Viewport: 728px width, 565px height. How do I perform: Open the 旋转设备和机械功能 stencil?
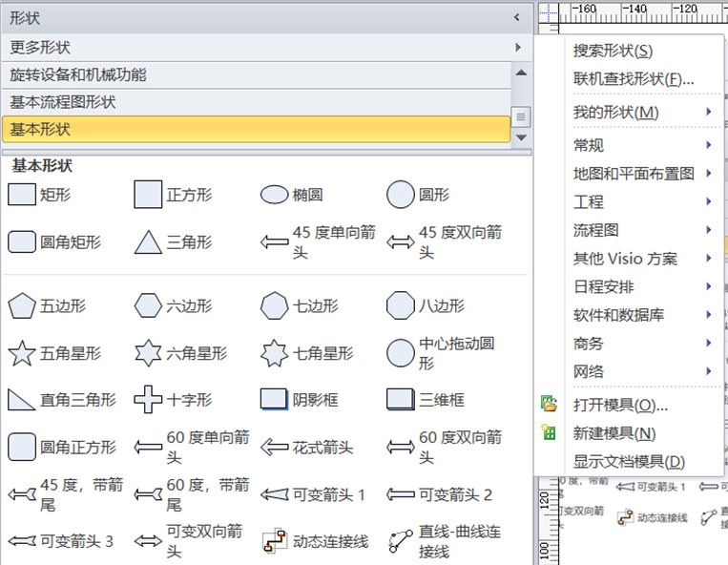click(257, 74)
